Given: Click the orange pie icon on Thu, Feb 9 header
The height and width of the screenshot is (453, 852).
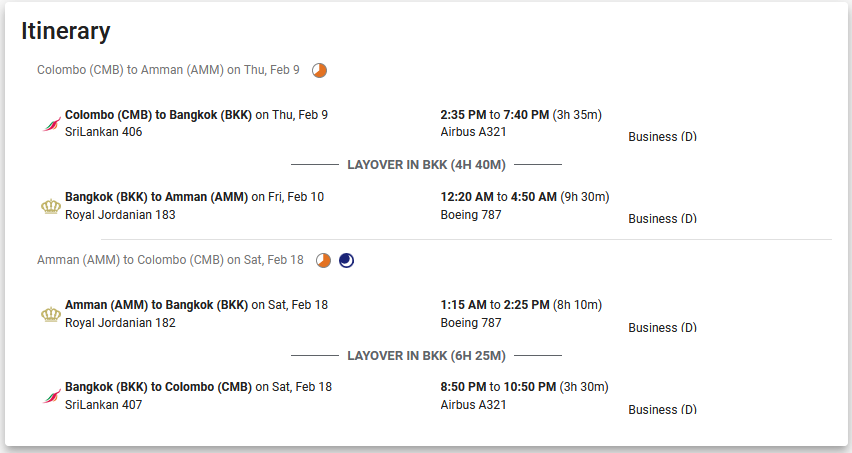Looking at the screenshot, I should click(320, 71).
